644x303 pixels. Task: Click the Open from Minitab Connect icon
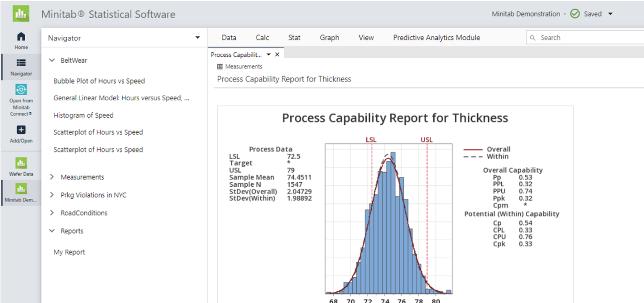[21, 89]
